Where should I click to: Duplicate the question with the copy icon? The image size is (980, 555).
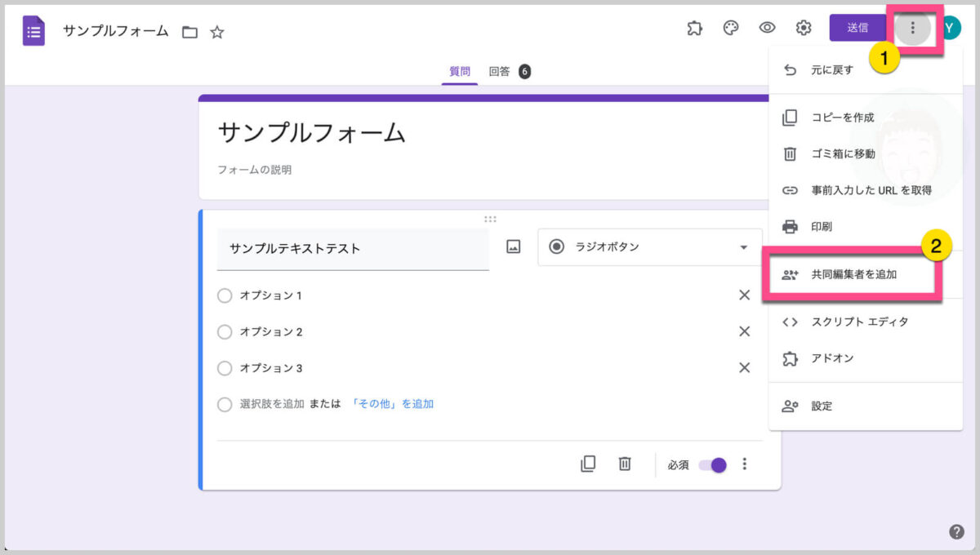click(588, 464)
